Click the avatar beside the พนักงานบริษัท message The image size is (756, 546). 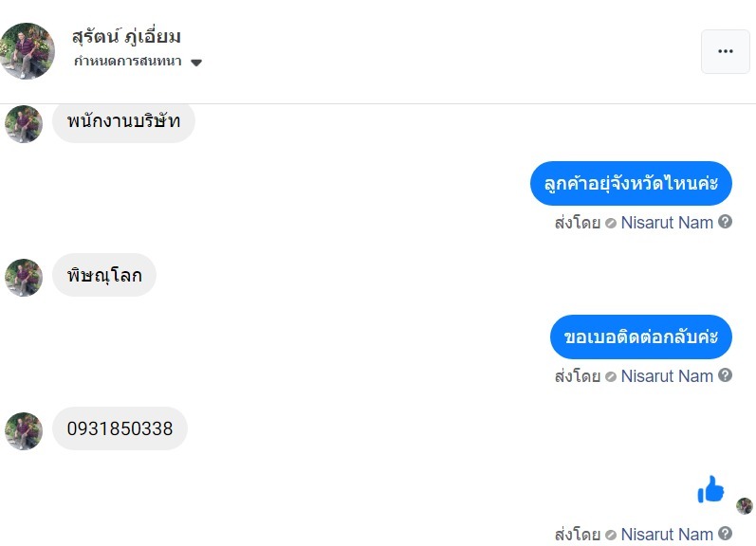(x=24, y=124)
